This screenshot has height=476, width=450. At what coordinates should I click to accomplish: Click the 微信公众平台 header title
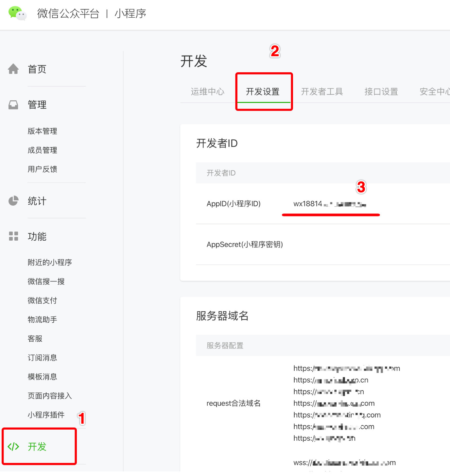click(68, 13)
